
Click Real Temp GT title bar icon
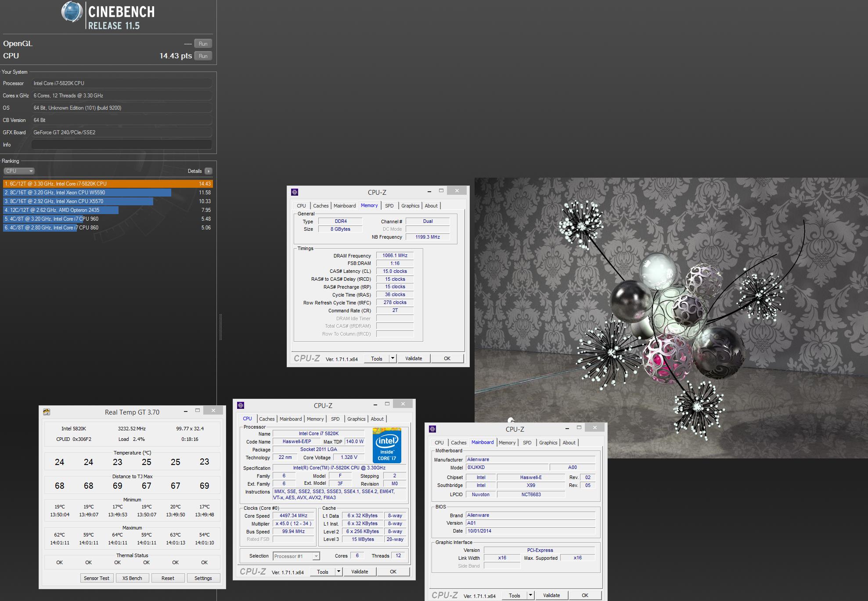click(x=47, y=412)
